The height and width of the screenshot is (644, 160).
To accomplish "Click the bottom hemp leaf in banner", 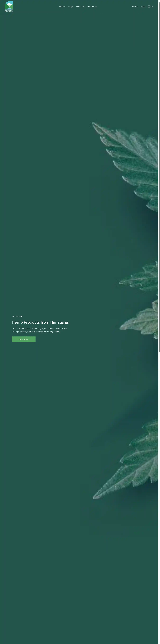I will coord(132,463).
